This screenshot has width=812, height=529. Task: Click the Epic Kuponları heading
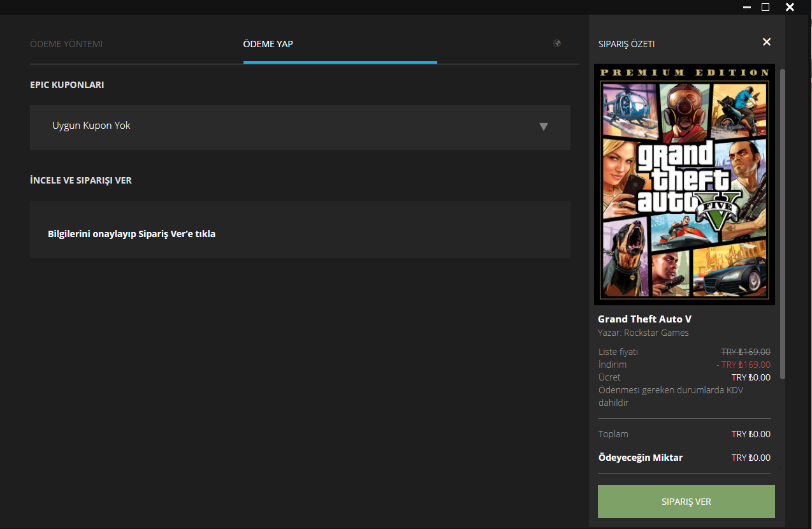pos(67,85)
